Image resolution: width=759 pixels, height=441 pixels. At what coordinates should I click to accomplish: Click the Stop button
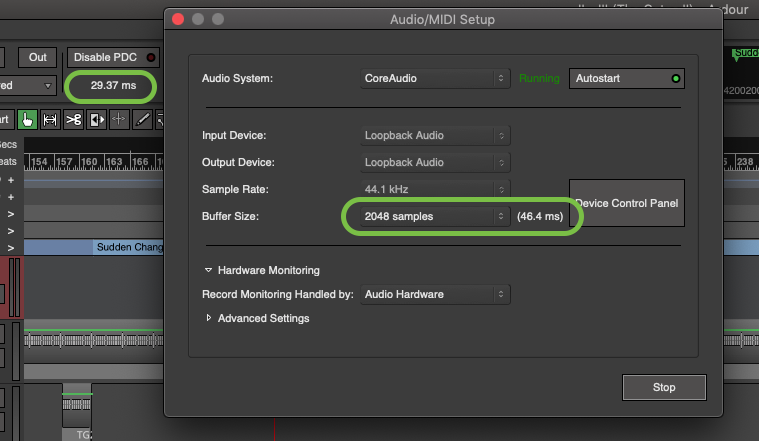coord(664,387)
